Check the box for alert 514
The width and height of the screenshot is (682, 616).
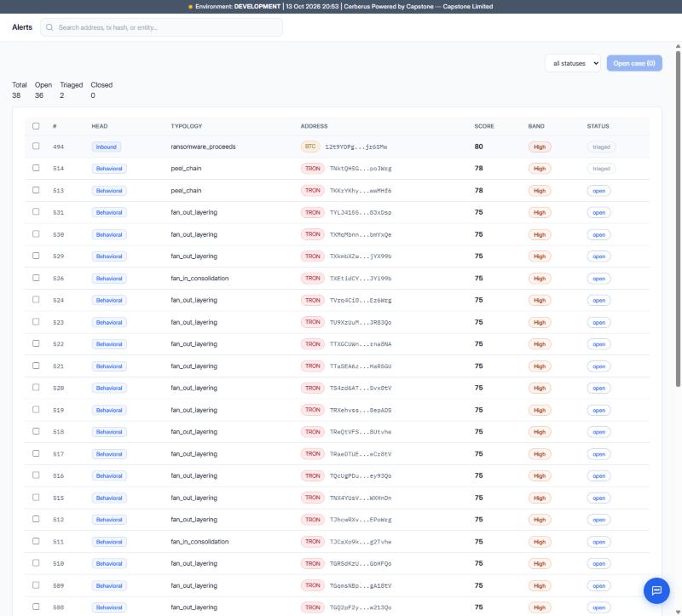(36, 168)
